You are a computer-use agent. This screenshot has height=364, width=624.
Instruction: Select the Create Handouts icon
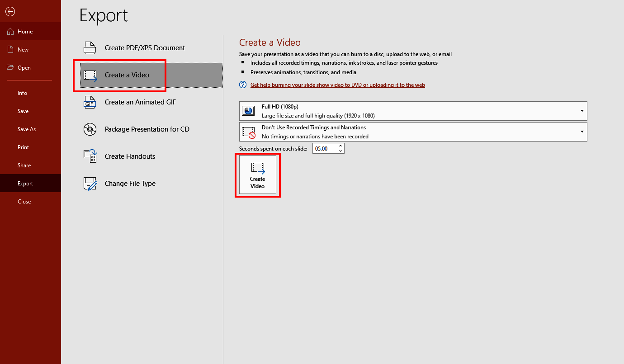[x=90, y=156]
